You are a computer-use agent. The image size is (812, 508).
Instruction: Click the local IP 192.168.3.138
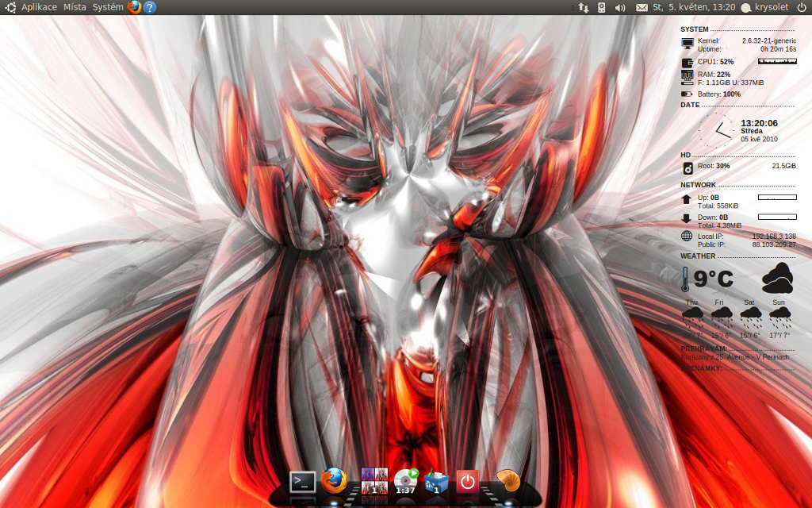coord(774,237)
